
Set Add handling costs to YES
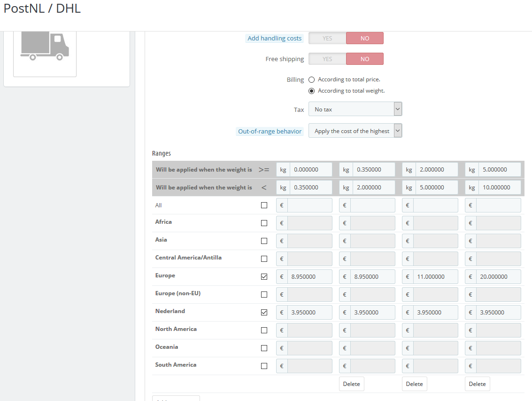[327, 39]
